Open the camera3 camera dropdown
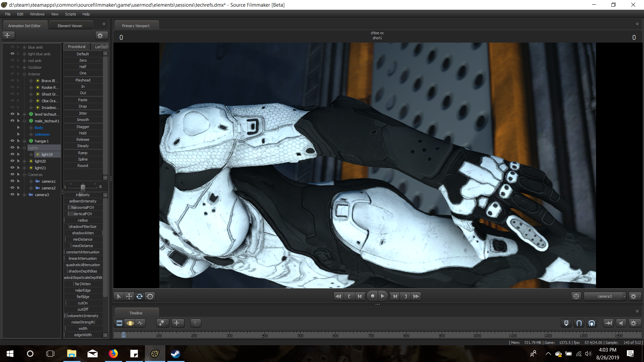The height and width of the screenshot is (362, 644). [605, 296]
